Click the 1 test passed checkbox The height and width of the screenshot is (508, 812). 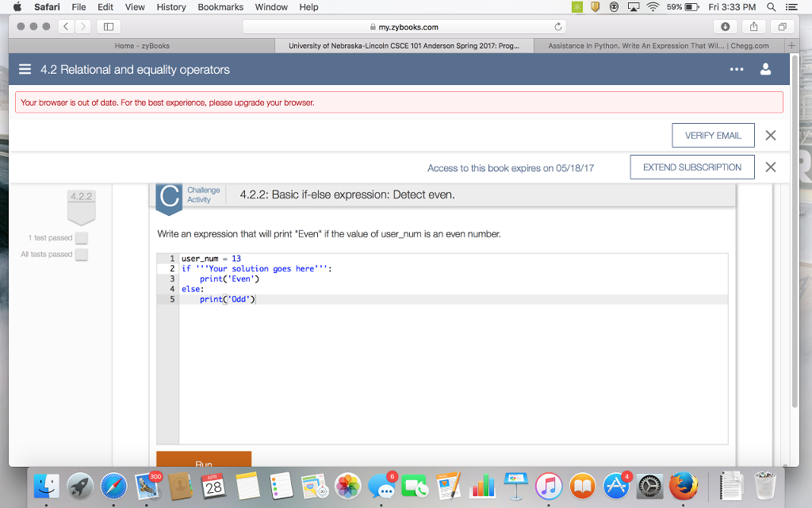pyautogui.click(x=82, y=238)
